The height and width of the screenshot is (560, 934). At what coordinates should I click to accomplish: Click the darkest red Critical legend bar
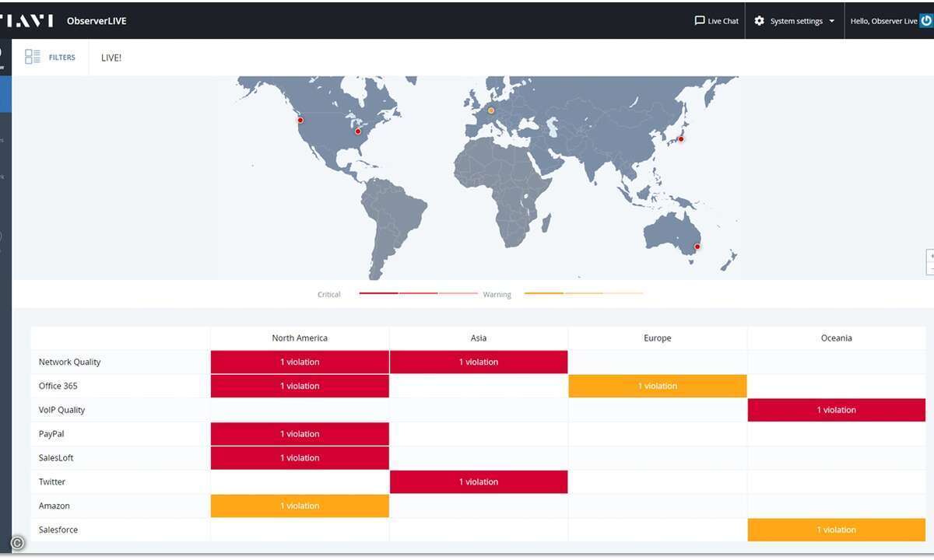(379, 293)
